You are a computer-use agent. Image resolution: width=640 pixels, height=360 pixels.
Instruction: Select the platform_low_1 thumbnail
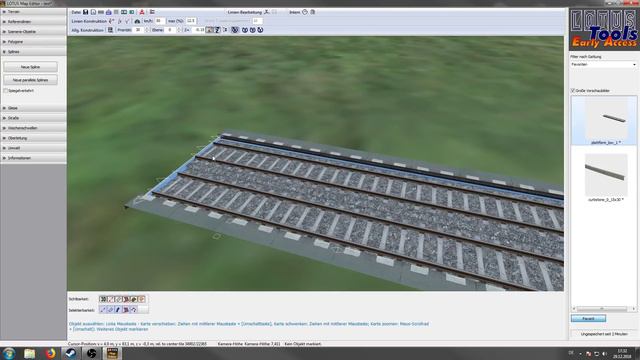[604, 120]
